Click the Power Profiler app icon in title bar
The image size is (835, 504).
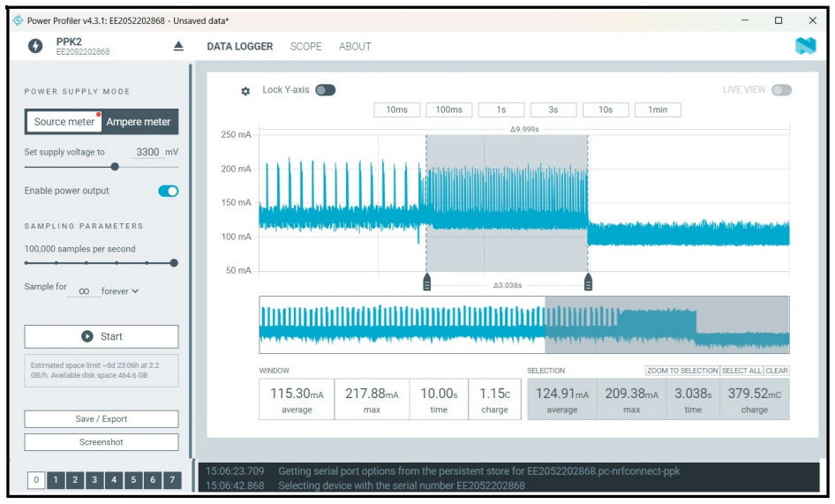click(x=18, y=20)
